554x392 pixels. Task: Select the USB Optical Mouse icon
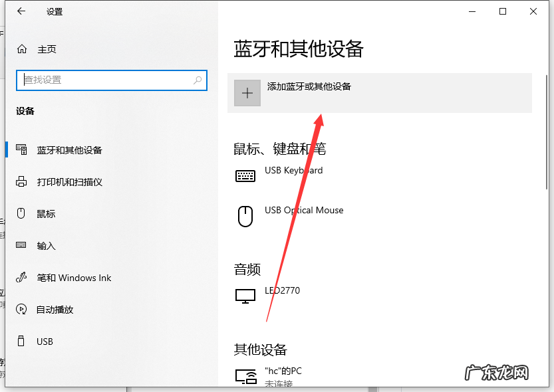[x=245, y=217]
